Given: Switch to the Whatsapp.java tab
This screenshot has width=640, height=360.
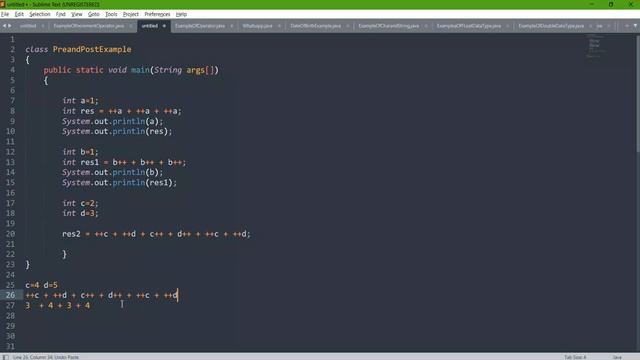Looking at the screenshot, I should click(x=257, y=26).
